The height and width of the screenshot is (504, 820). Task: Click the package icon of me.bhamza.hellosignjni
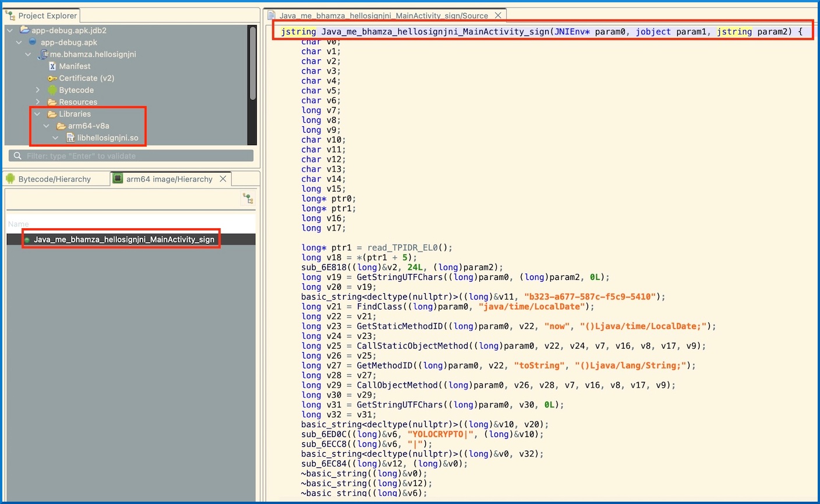(x=43, y=54)
